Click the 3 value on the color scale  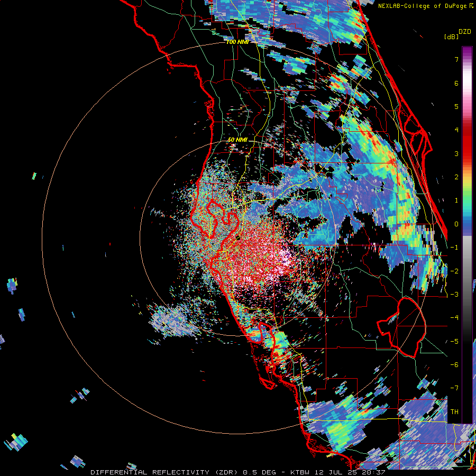coord(456,153)
